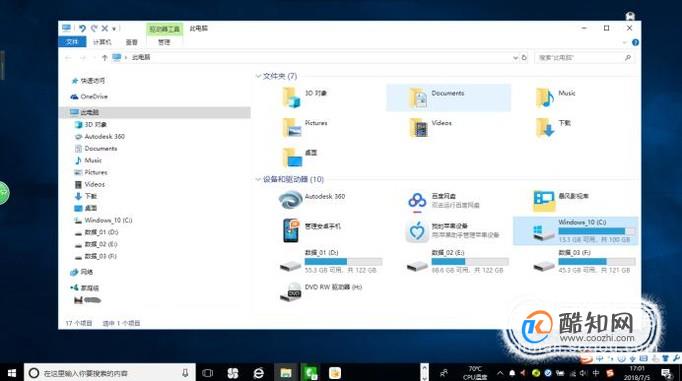Open the Music folder icon

coord(545,97)
